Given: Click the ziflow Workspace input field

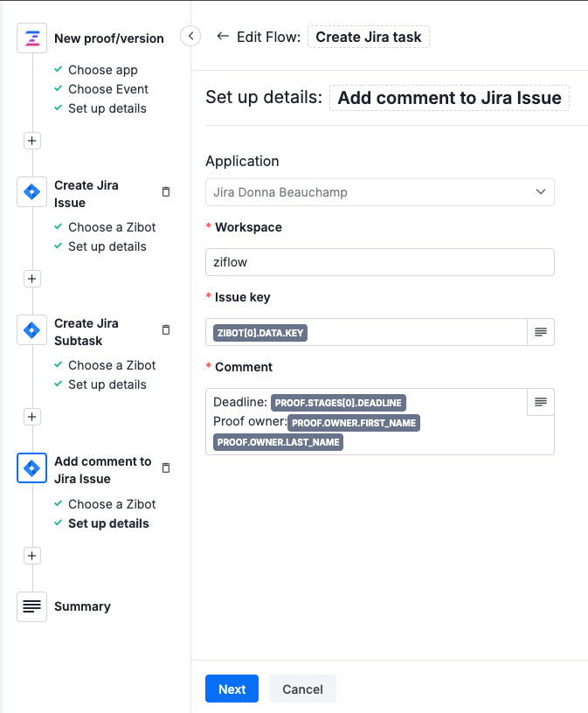Looking at the screenshot, I should point(379,261).
